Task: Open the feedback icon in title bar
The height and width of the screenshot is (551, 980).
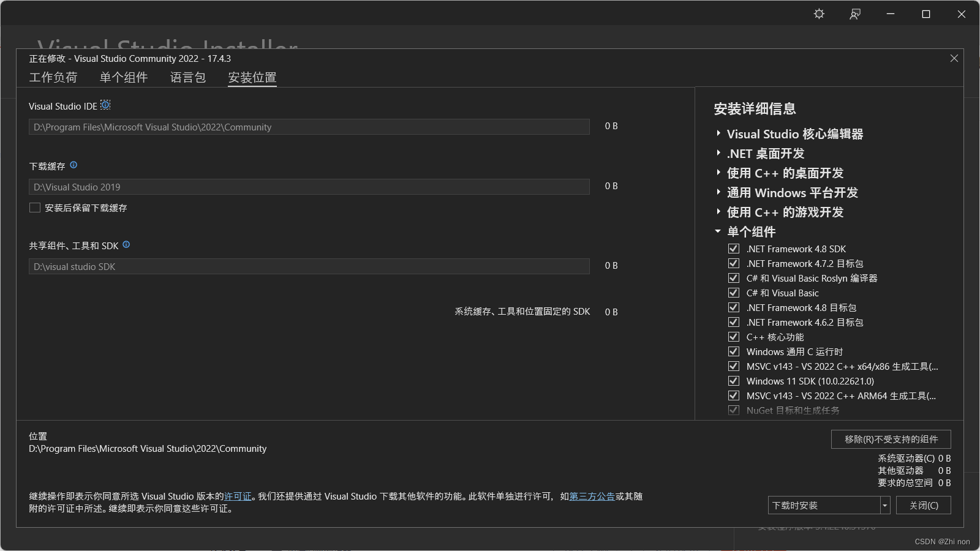Action: [x=855, y=13]
